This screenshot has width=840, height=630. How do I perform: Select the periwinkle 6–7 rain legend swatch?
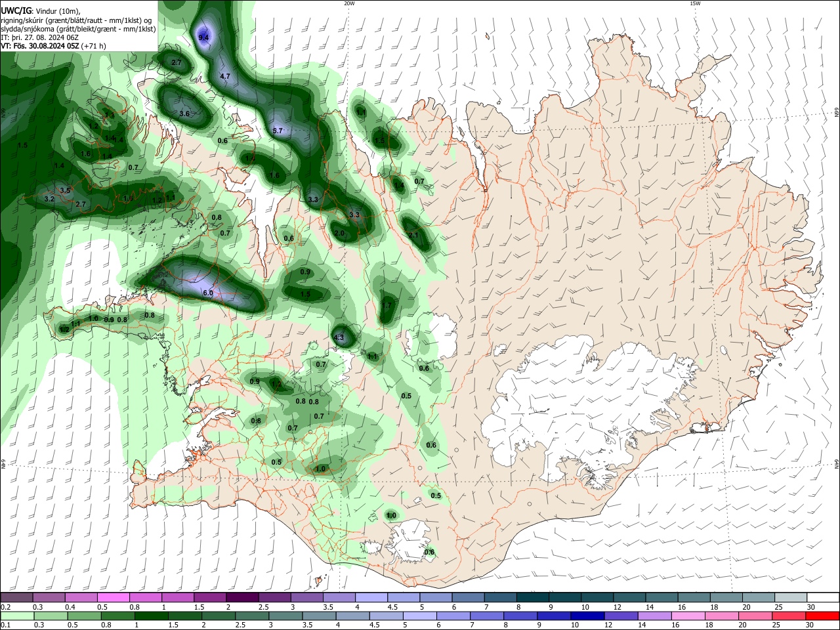[453, 616]
